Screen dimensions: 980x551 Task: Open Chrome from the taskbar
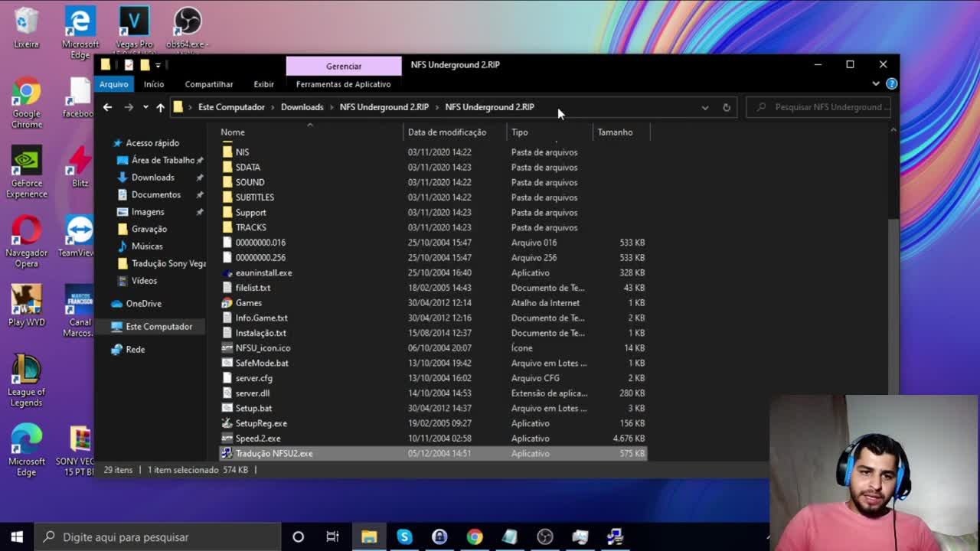tap(475, 536)
